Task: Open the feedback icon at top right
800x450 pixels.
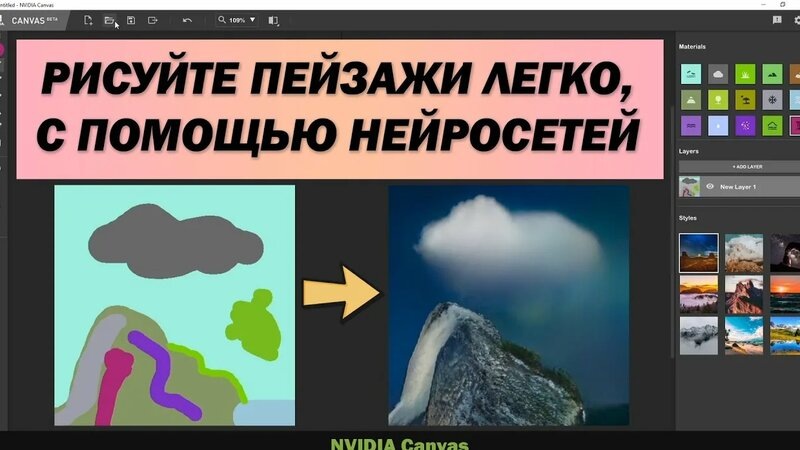Action: point(777,20)
